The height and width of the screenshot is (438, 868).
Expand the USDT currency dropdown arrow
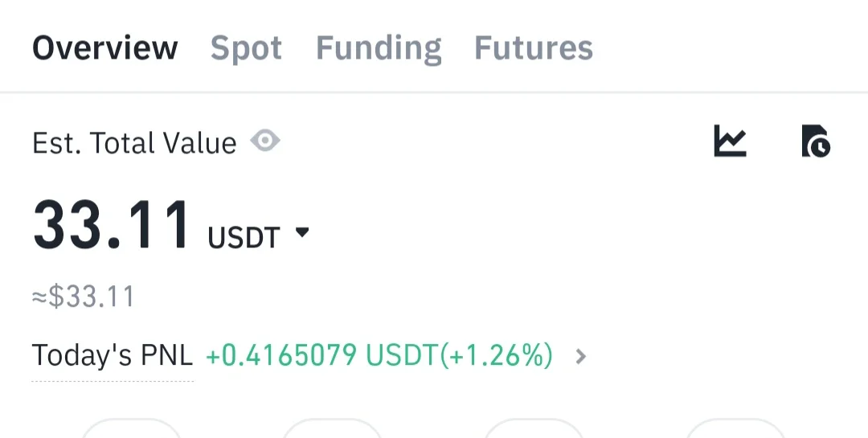tap(302, 233)
